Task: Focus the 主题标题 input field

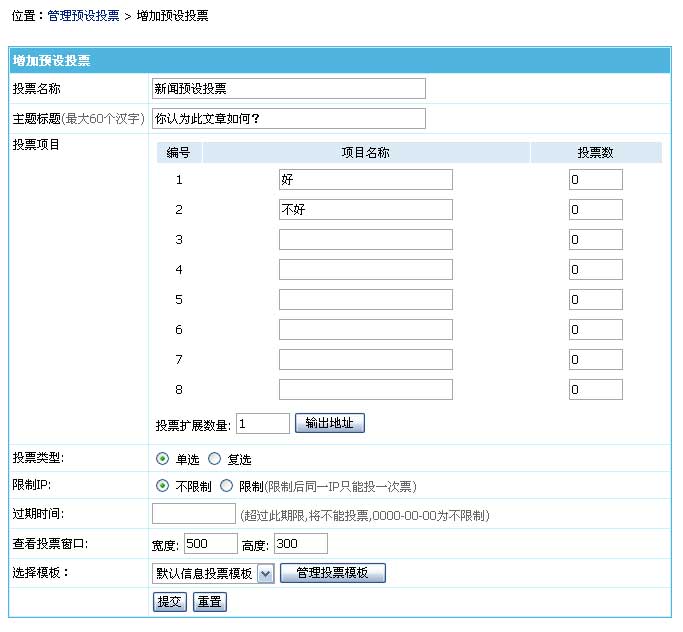Action: (288, 119)
